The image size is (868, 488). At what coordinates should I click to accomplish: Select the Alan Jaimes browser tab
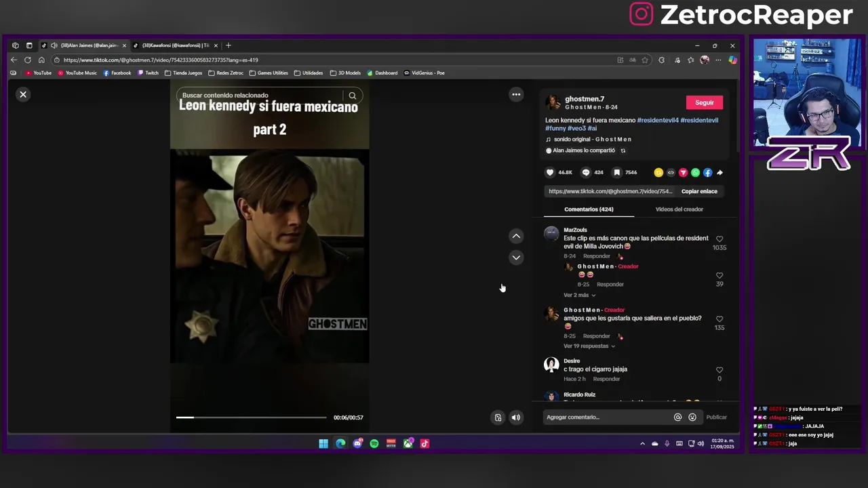(83, 45)
